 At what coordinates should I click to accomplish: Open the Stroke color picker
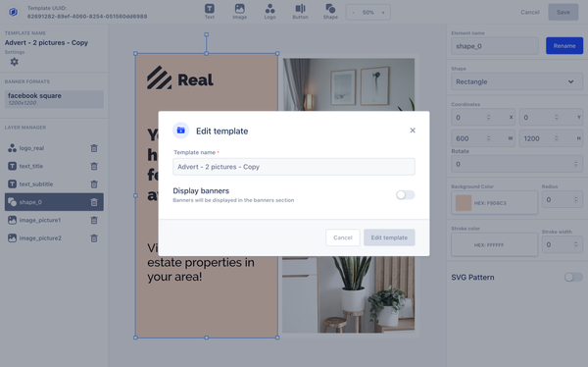pyautogui.click(x=495, y=245)
